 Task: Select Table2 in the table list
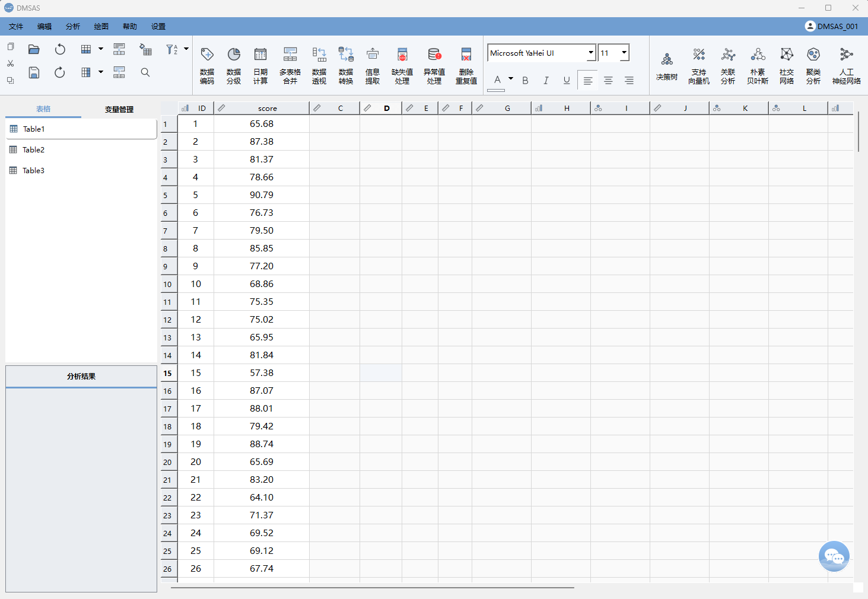tap(34, 150)
